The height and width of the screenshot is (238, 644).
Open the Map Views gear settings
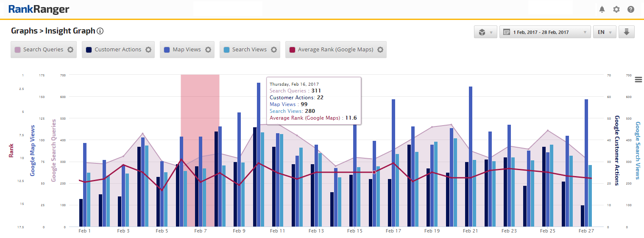(x=208, y=50)
